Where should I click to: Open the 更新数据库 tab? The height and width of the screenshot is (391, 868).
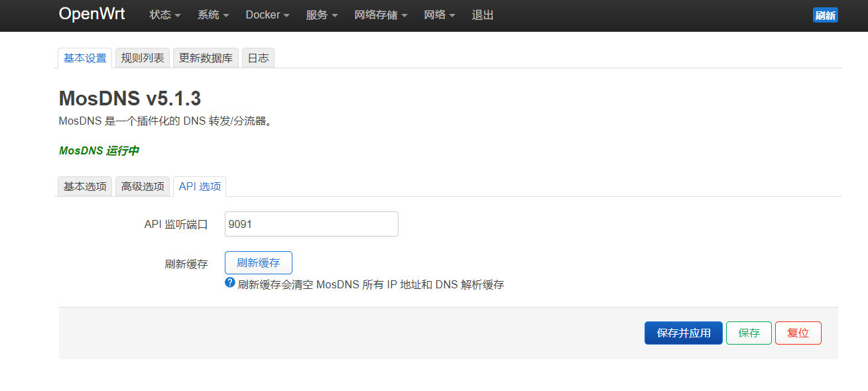click(206, 58)
